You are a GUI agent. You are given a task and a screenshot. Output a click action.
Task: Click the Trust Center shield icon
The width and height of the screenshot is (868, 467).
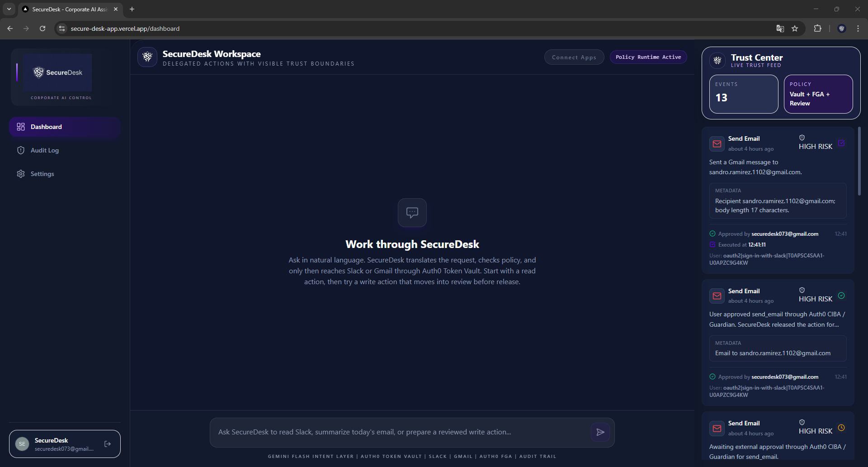[x=717, y=60]
